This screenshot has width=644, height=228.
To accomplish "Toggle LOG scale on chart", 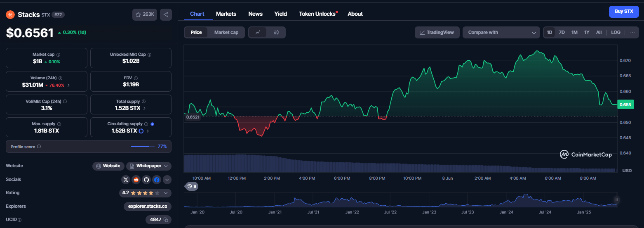I will pos(616,32).
